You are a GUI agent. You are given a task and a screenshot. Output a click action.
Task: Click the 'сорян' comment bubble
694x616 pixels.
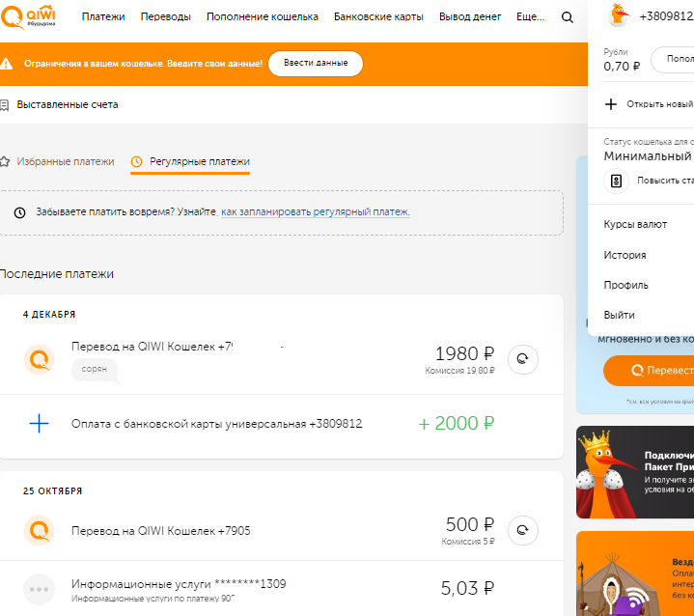pyautogui.click(x=95, y=370)
